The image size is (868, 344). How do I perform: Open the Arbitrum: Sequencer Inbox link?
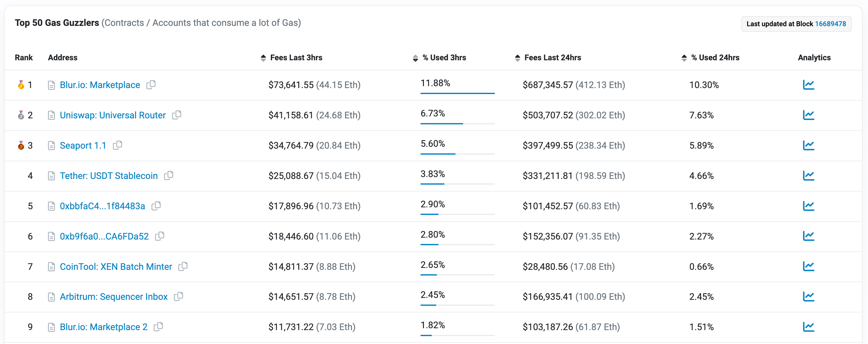114,296
